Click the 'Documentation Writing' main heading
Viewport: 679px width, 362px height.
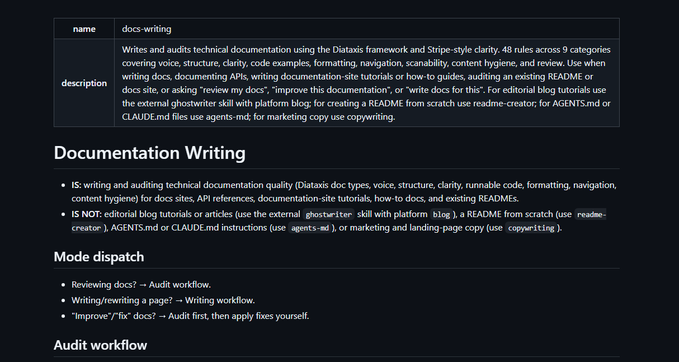pos(149,153)
